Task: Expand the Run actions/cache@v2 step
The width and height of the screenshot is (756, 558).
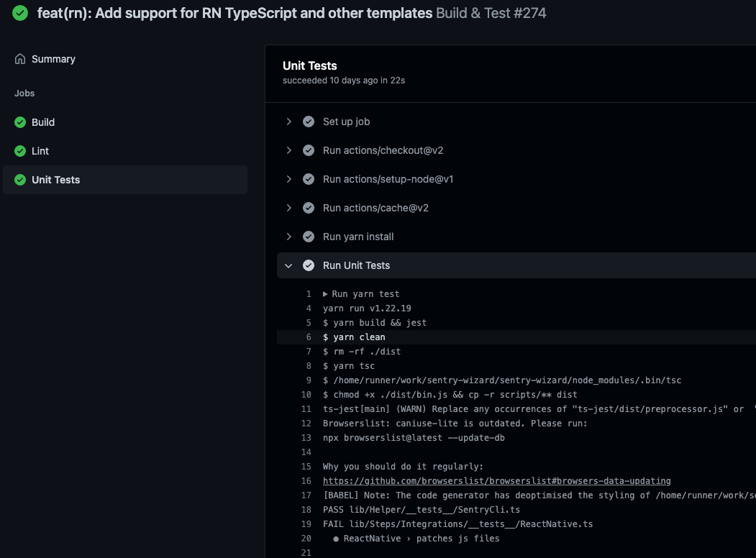Action: tap(288, 208)
